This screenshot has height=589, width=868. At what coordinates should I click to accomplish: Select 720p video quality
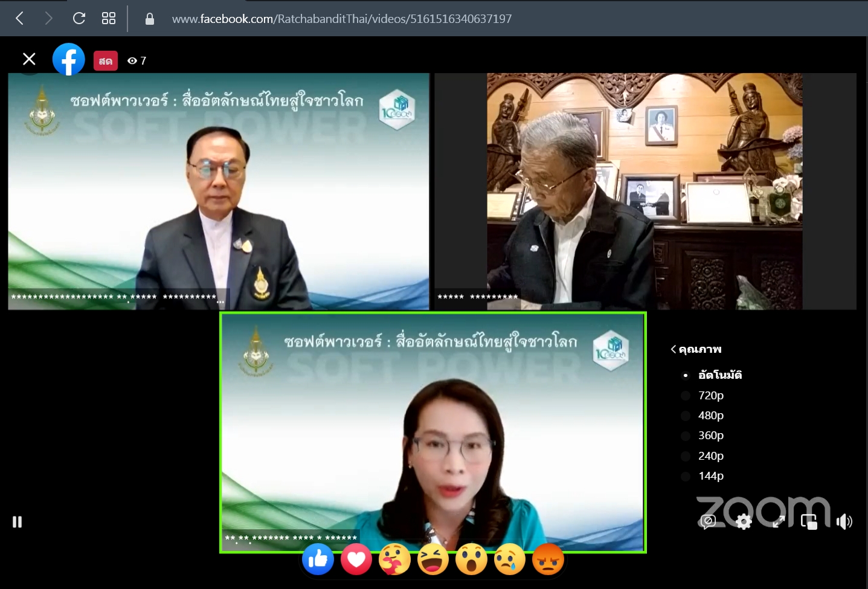click(x=710, y=396)
